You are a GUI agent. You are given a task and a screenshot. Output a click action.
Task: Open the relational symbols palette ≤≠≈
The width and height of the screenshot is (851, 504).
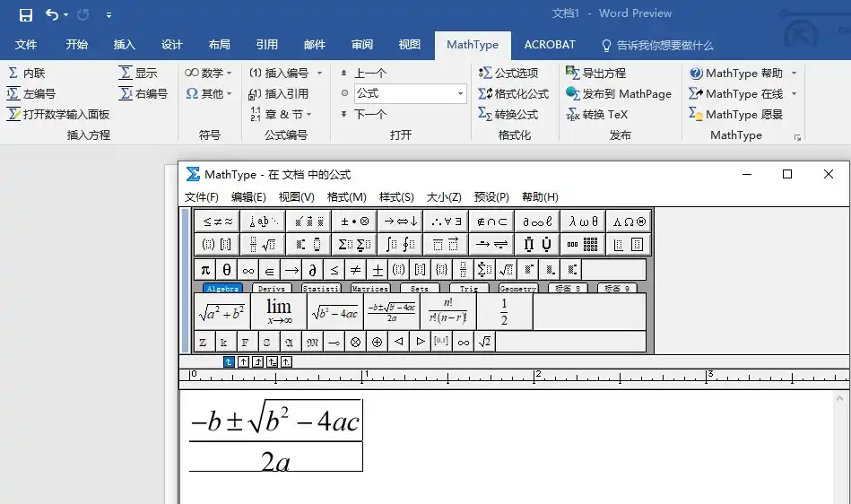coord(217,221)
